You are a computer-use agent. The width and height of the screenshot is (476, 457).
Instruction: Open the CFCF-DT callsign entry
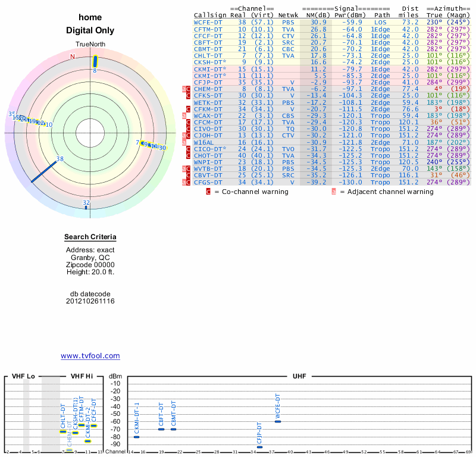[208, 36]
